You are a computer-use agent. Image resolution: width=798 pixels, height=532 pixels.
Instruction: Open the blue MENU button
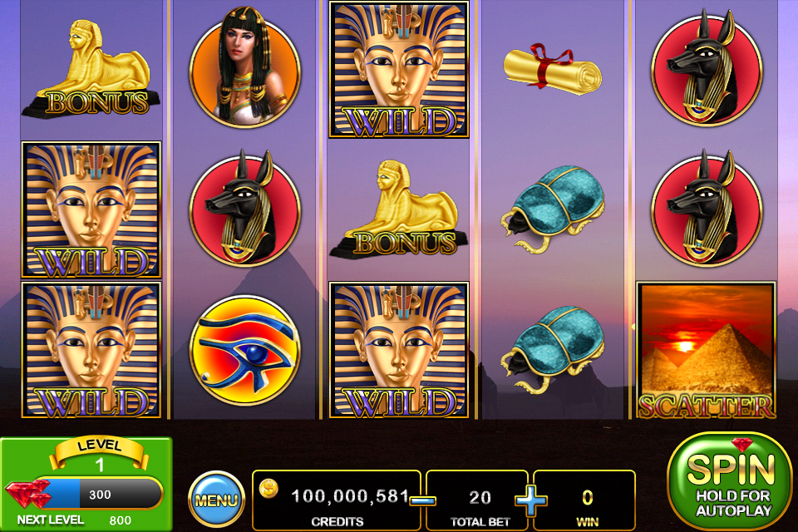coord(216,500)
